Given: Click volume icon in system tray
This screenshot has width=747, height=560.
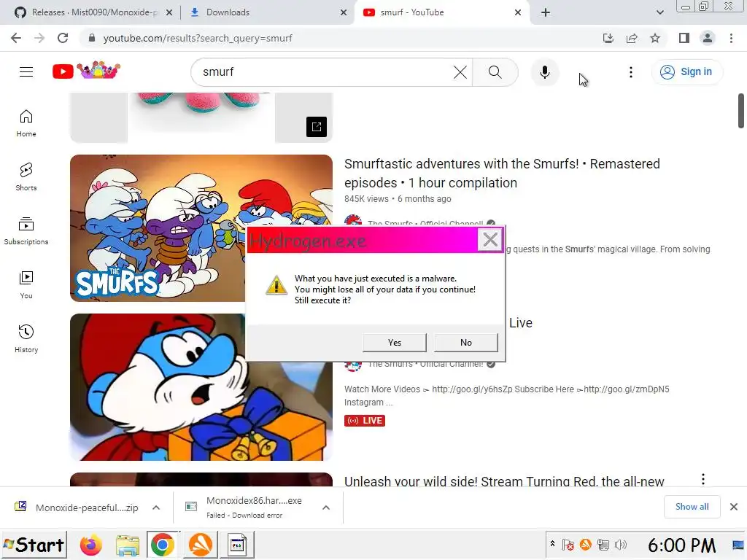Looking at the screenshot, I should point(620,545).
